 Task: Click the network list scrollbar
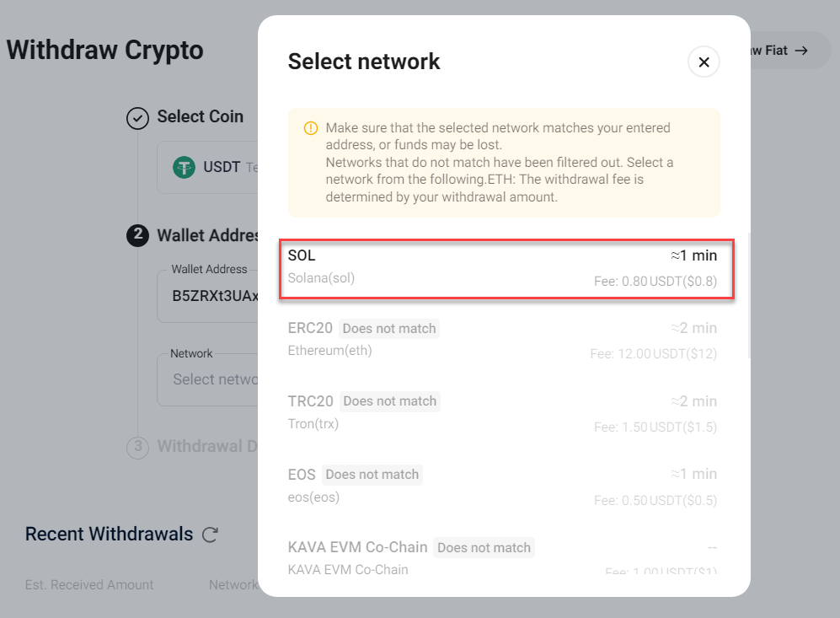click(749, 296)
